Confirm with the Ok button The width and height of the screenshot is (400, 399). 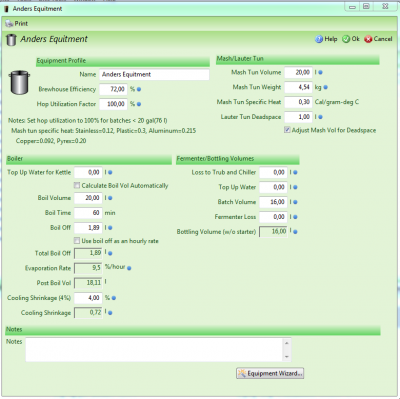click(351, 39)
